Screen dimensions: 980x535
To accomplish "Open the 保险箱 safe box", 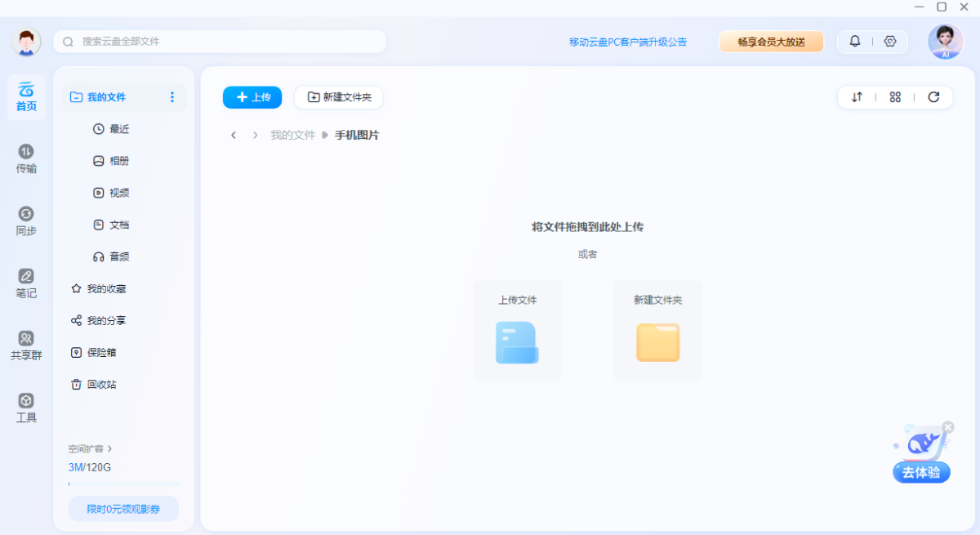I will coord(99,352).
